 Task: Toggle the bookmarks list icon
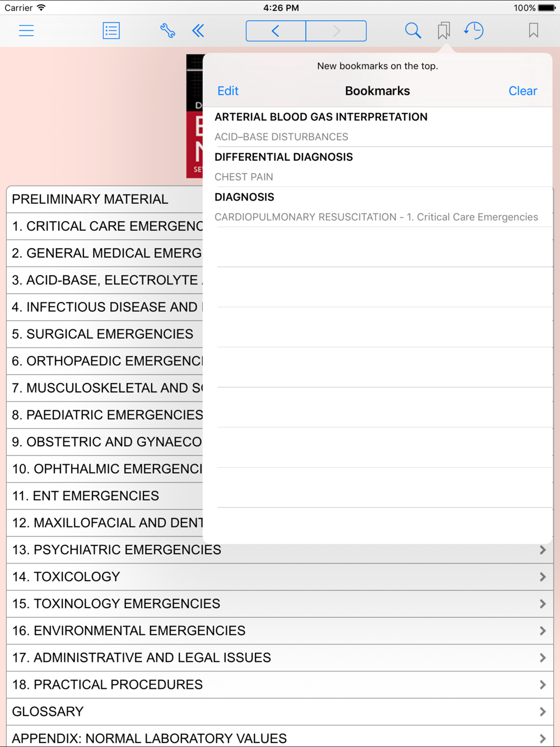(x=444, y=31)
